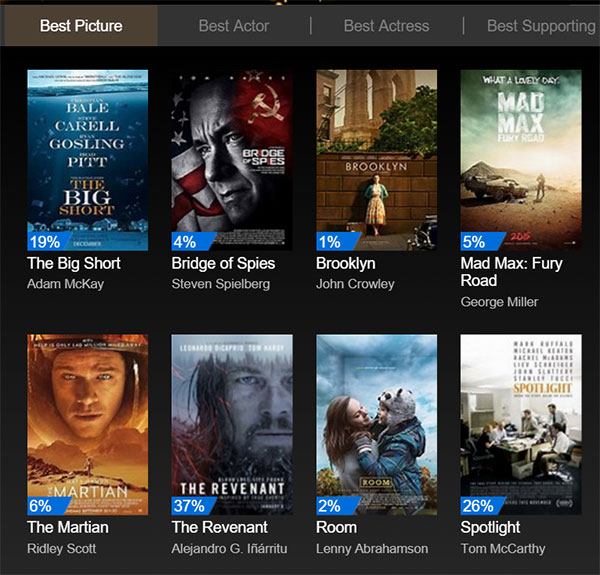Open the Best Supporting tab
The image size is (600, 575).
click(x=541, y=26)
